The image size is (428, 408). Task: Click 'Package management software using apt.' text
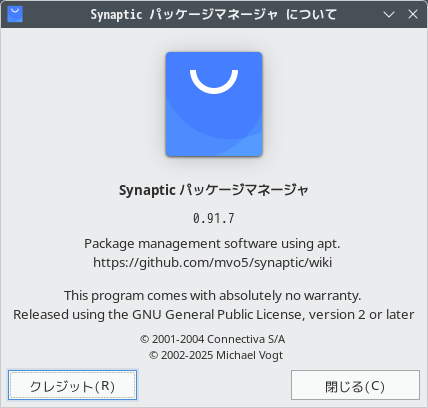(212, 244)
